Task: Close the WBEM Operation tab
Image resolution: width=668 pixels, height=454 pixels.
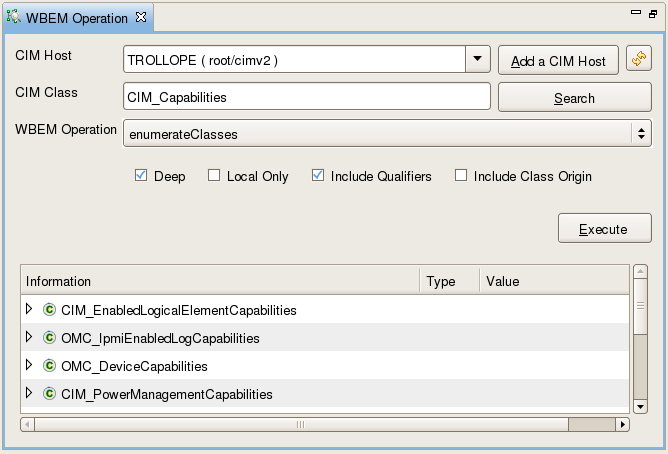Action: click(x=141, y=17)
